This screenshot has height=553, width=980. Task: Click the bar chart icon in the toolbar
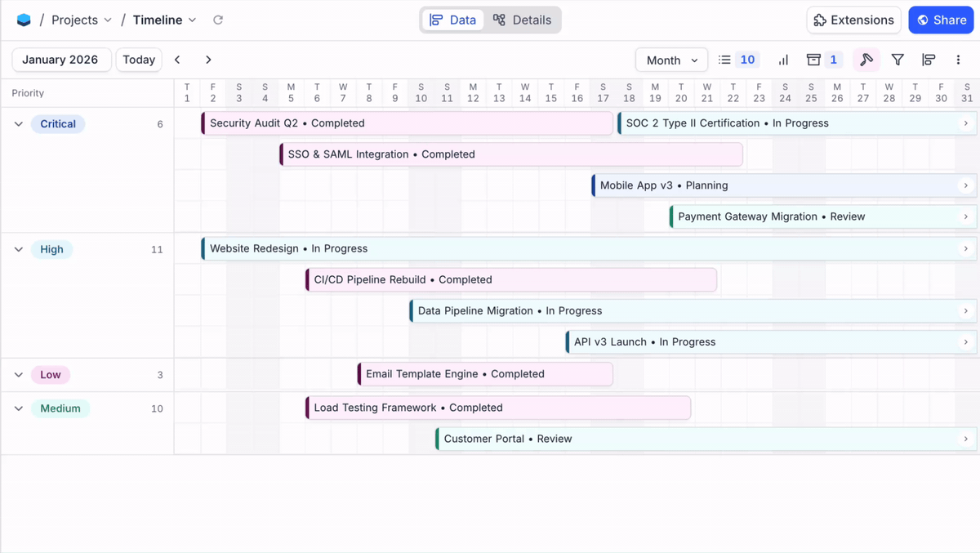click(x=782, y=60)
